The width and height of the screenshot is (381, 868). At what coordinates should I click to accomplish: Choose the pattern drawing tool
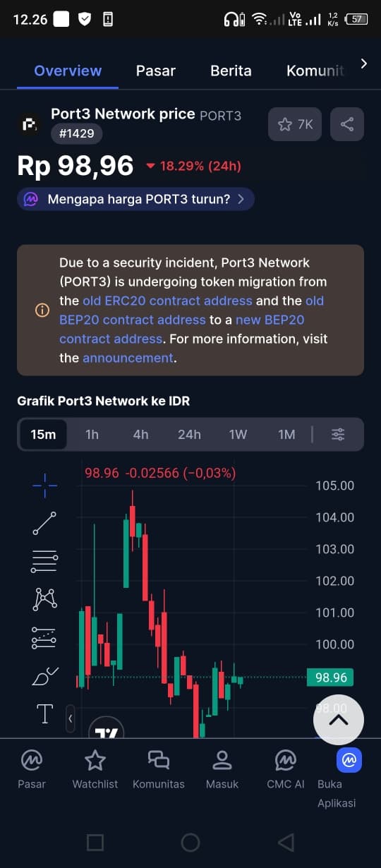44,599
